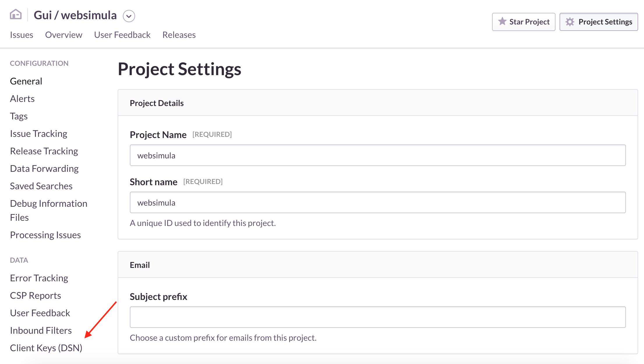Open Processing Issues settings
Viewport: 644px width, 364px height.
[45, 235]
